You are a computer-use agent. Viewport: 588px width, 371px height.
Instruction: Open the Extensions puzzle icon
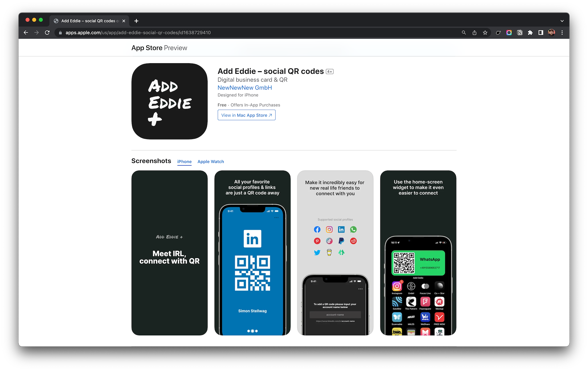(x=530, y=33)
